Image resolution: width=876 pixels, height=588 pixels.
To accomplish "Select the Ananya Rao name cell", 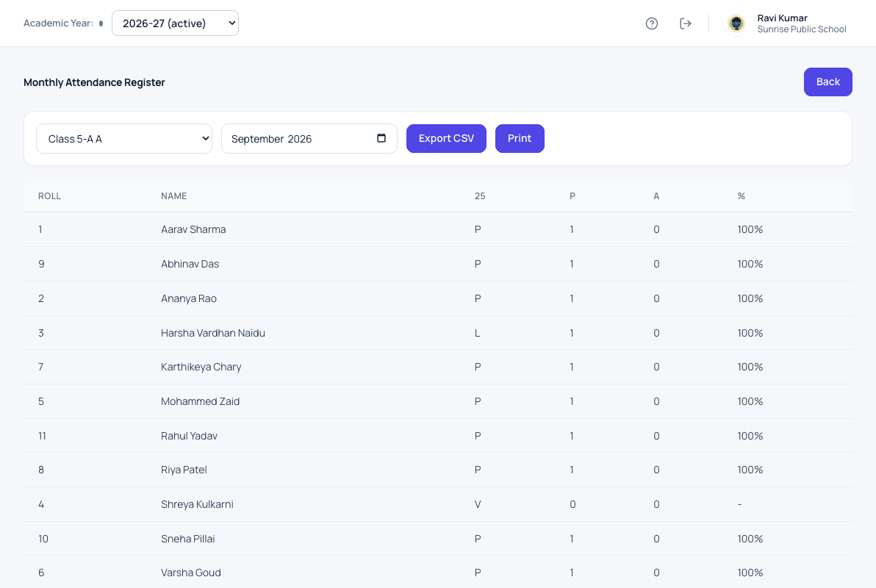I will pos(189,298).
